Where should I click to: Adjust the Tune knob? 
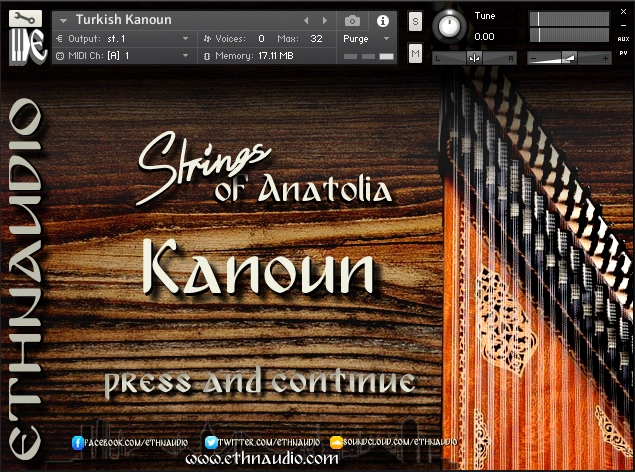pos(449,26)
